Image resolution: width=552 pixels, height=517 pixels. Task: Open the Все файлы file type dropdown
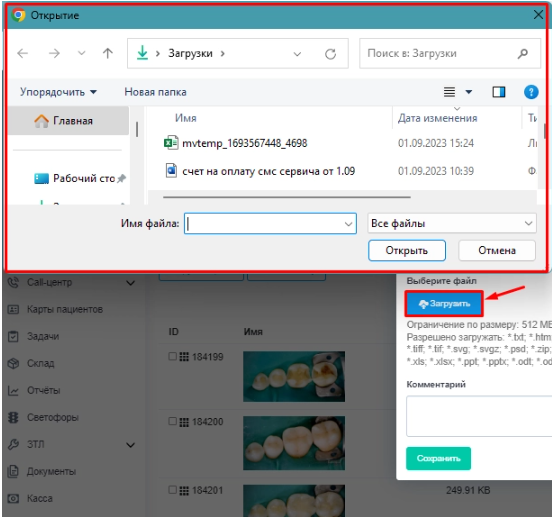452,223
